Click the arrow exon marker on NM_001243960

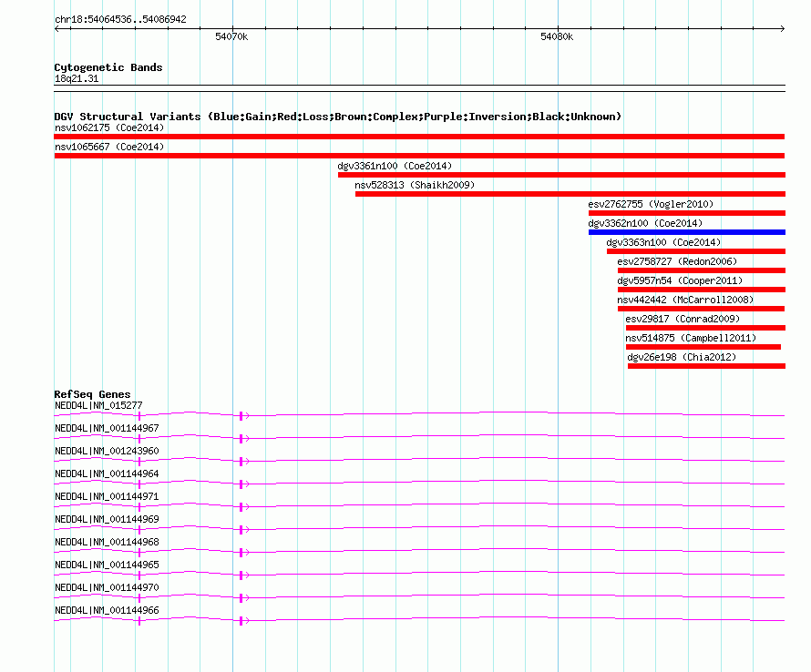point(244,461)
